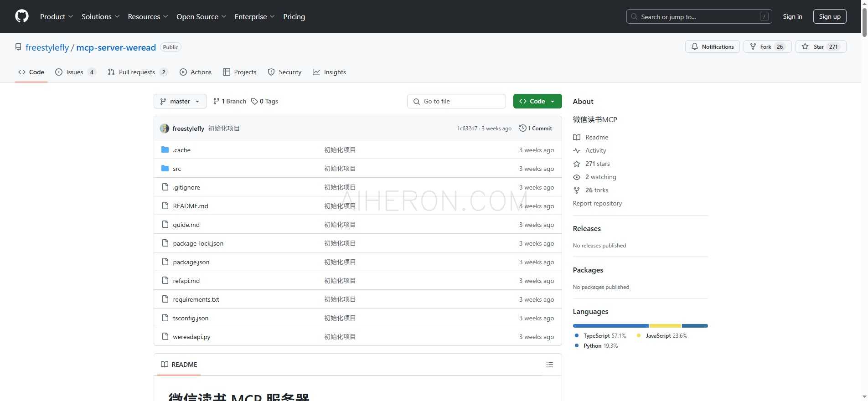Image resolution: width=868 pixels, height=401 pixels.
Task: Click the JavaScript 23.6% language link
Action: [662, 336]
